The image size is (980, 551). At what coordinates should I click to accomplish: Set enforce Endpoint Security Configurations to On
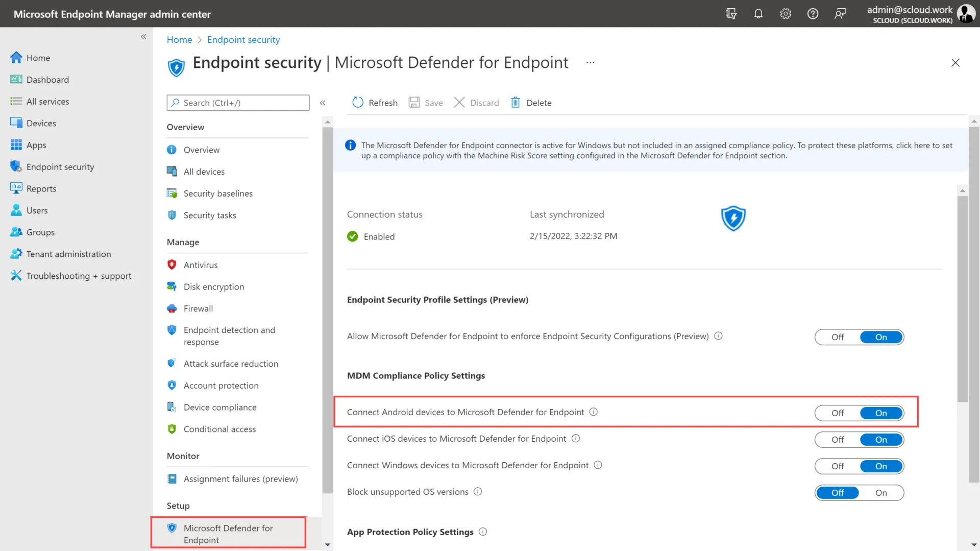(881, 337)
